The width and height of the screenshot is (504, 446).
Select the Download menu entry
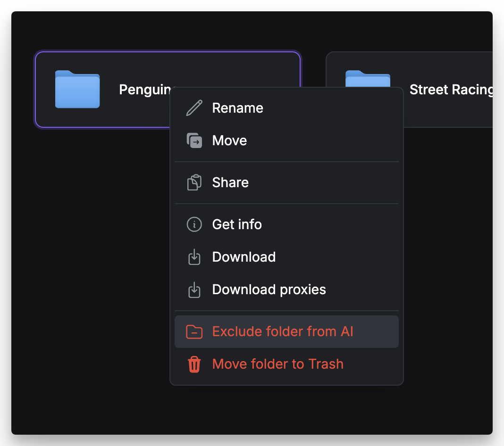coord(244,257)
